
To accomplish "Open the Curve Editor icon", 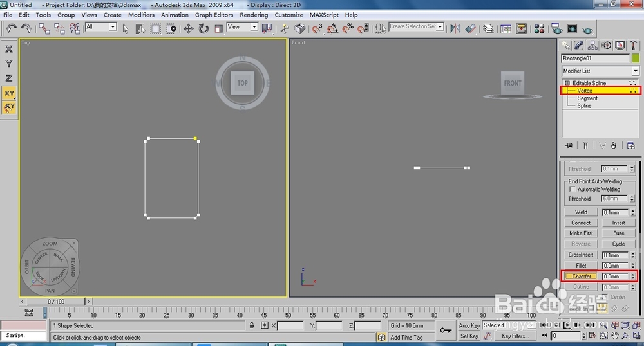I will pyautogui.click(x=506, y=29).
